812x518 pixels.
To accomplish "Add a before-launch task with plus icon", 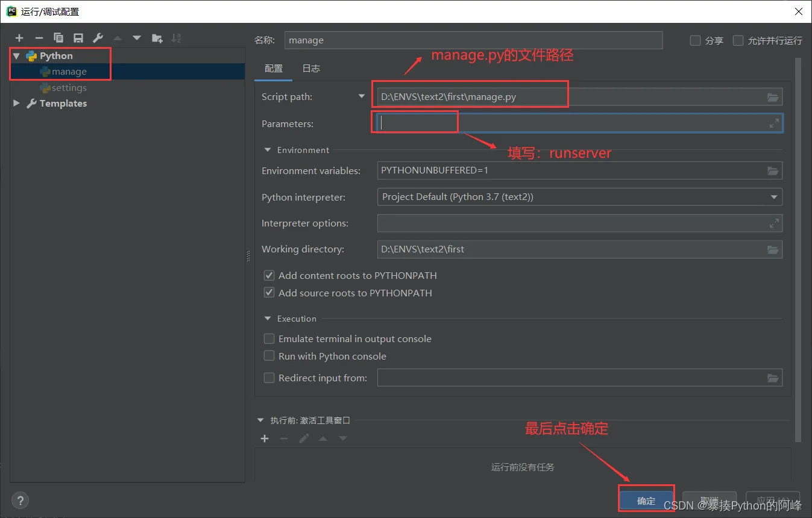I will [265, 438].
